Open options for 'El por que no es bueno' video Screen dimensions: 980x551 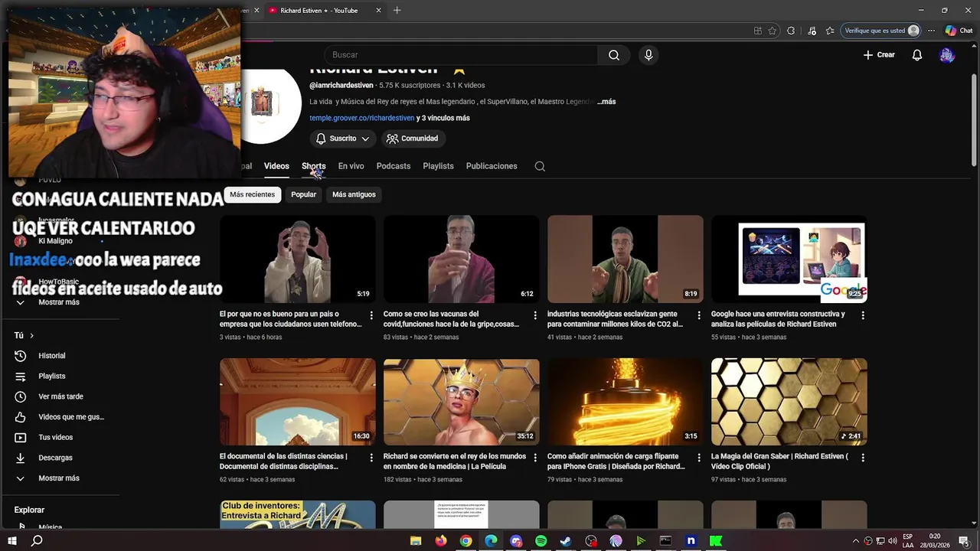pyautogui.click(x=371, y=315)
